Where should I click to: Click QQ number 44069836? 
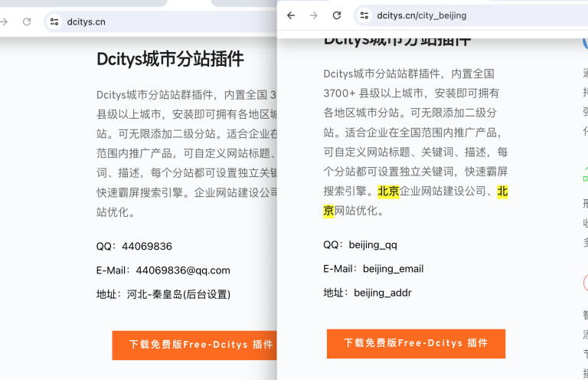(147, 246)
